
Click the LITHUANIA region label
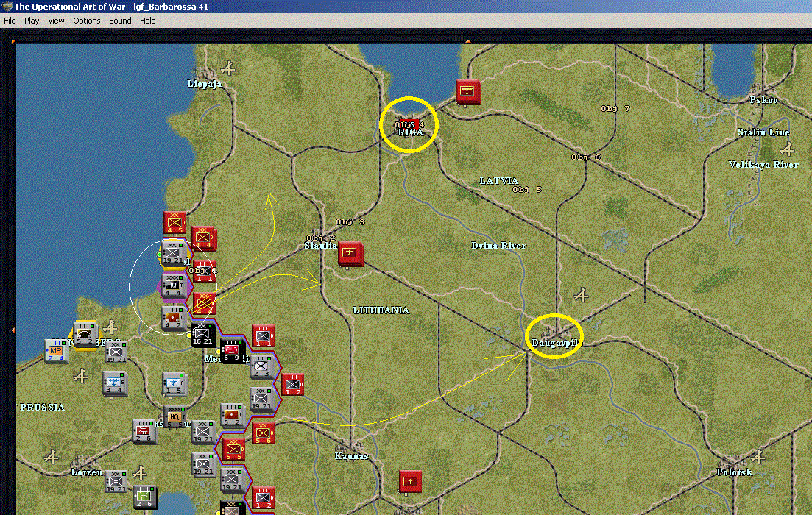tap(381, 310)
